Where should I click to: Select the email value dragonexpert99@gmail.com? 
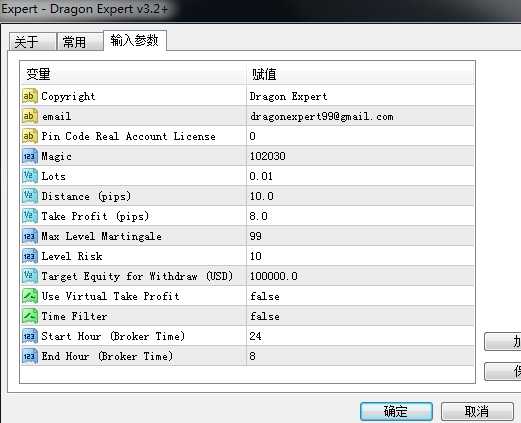[322, 116]
